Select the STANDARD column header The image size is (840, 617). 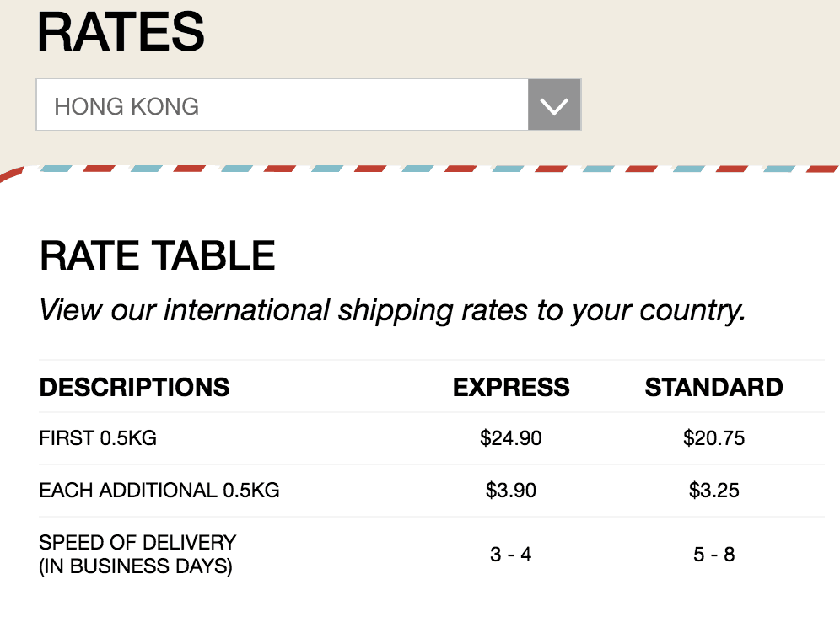[x=713, y=387]
